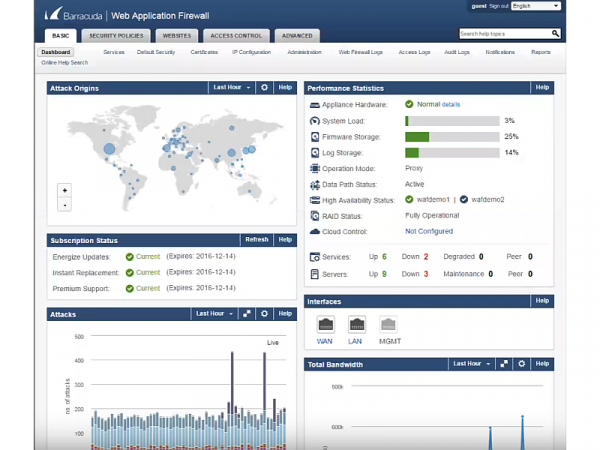
Task: Click the High Availability Status icon
Action: [x=315, y=200]
